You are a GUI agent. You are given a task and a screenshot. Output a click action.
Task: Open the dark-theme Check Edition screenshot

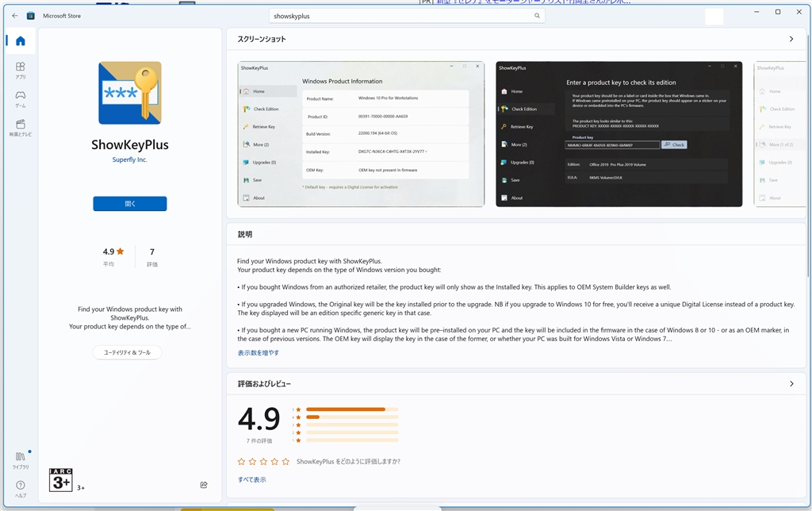pyautogui.click(x=619, y=134)
